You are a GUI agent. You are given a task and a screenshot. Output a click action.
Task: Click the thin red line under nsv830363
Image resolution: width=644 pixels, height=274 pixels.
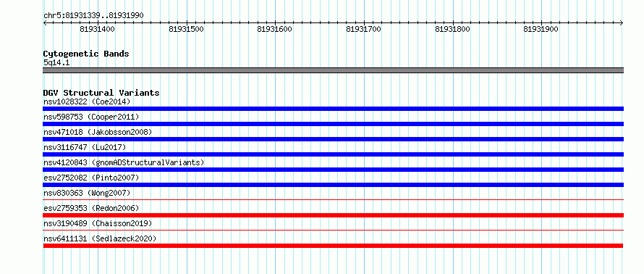click(333, 199)
